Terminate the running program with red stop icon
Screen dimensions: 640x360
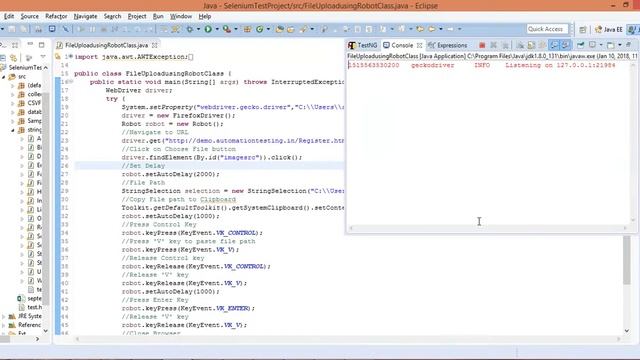pos(482,45)
